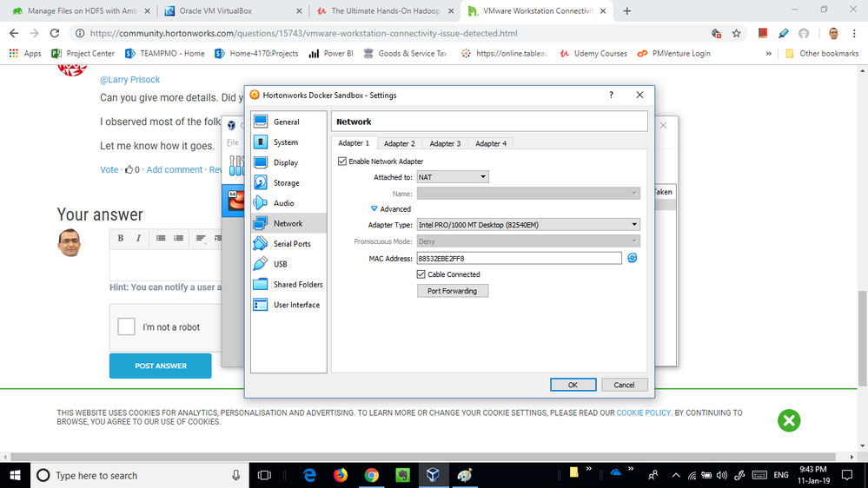Open the Power BI bookmark
The height and width of the screenshot is (488, 868).
331,54
